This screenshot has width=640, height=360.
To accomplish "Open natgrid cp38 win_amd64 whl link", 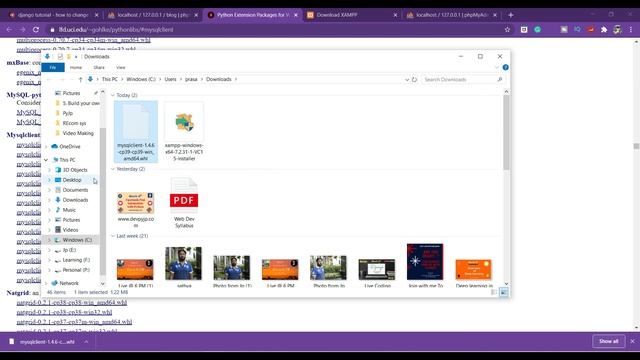I will [x=71, y=302].
